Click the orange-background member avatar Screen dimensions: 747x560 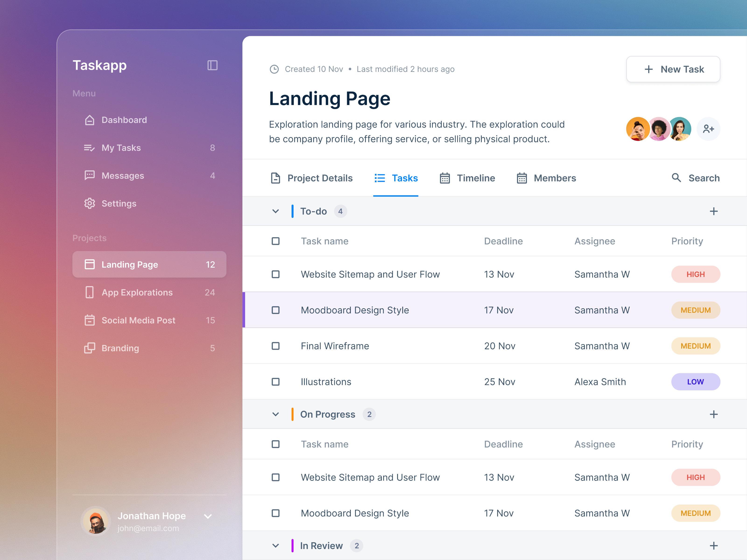point(638,129)
